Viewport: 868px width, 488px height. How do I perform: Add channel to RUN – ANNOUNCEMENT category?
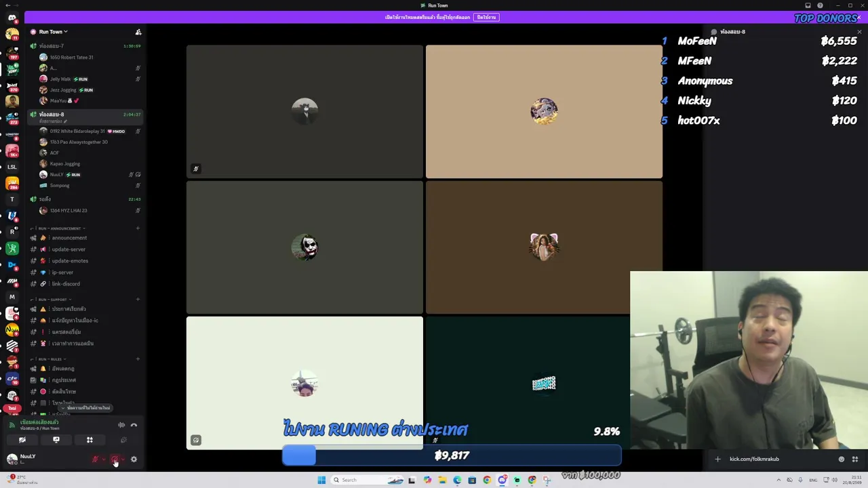coord(138,228)
